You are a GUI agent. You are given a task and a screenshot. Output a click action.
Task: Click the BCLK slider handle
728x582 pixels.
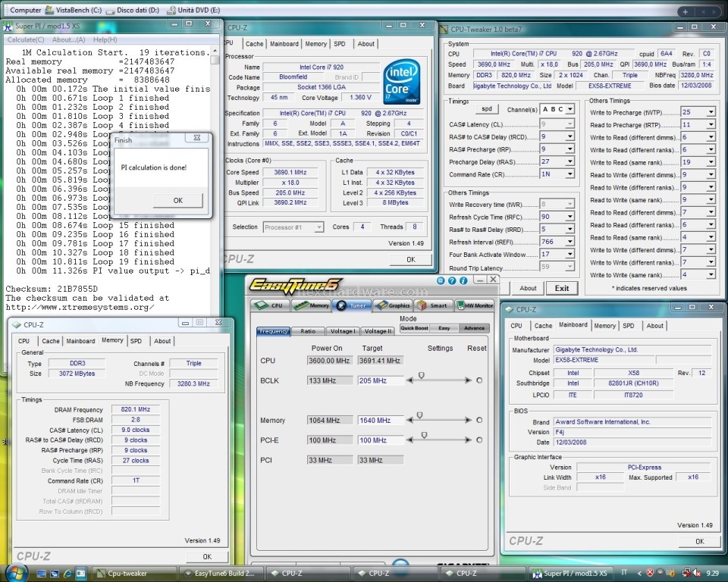421,375
